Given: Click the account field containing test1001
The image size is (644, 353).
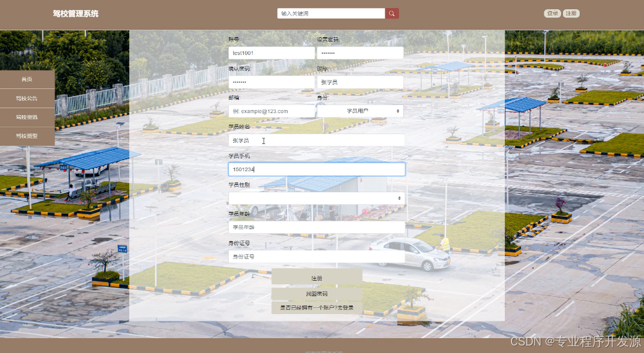Looking at the screenshot, I should pos(272,53).
